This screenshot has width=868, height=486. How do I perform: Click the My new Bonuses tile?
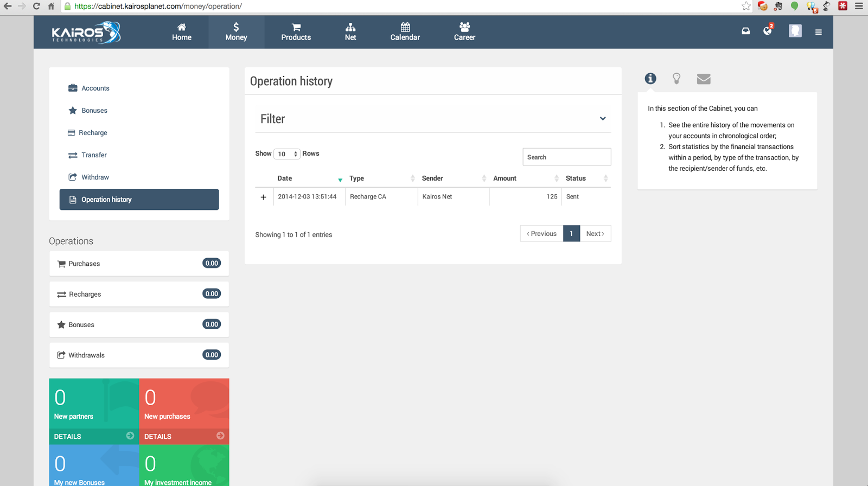click(94, 465)
